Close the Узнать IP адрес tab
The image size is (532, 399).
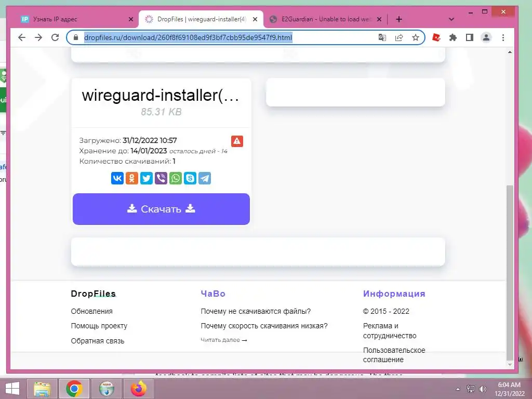pos(131,19)
